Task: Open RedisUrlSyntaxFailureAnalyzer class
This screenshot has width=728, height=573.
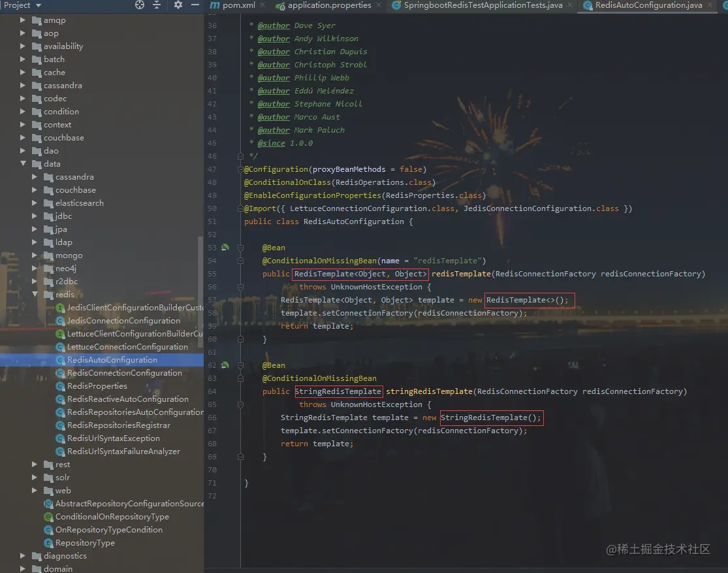Action: (123, 451)
